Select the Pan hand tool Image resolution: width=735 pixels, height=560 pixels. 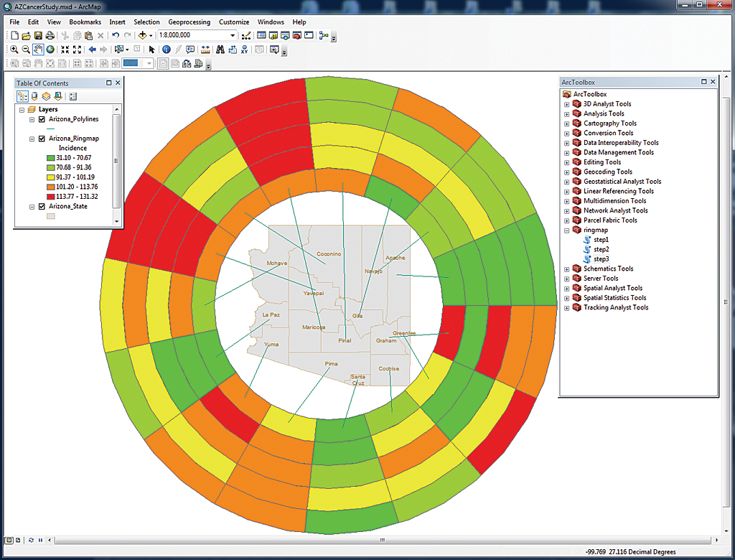click(38, 50)
